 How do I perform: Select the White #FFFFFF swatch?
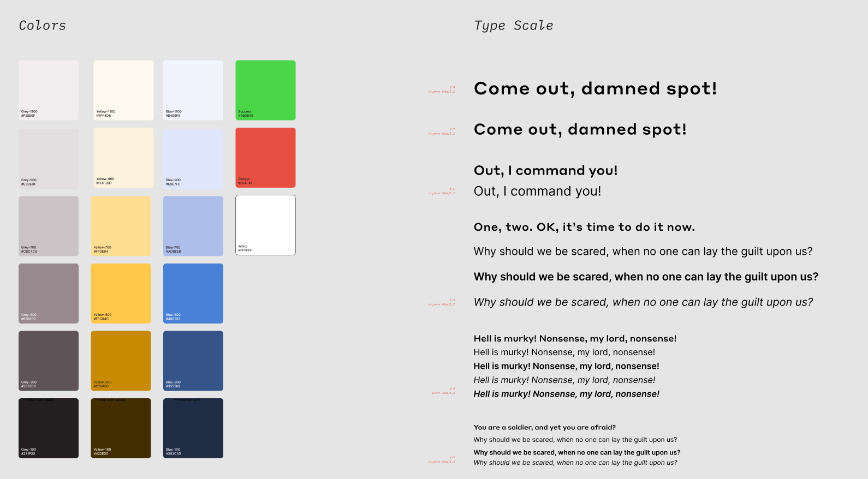[x=265, y=225]
